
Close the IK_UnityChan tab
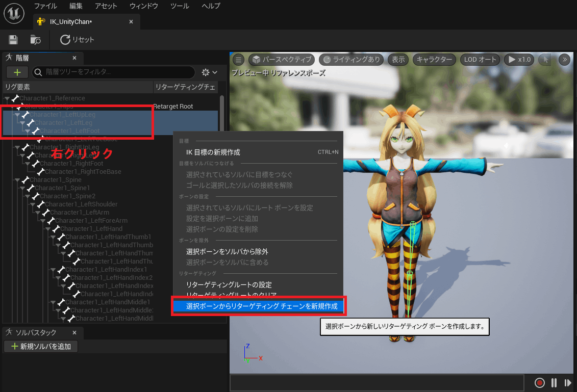(x=131, y=22)
